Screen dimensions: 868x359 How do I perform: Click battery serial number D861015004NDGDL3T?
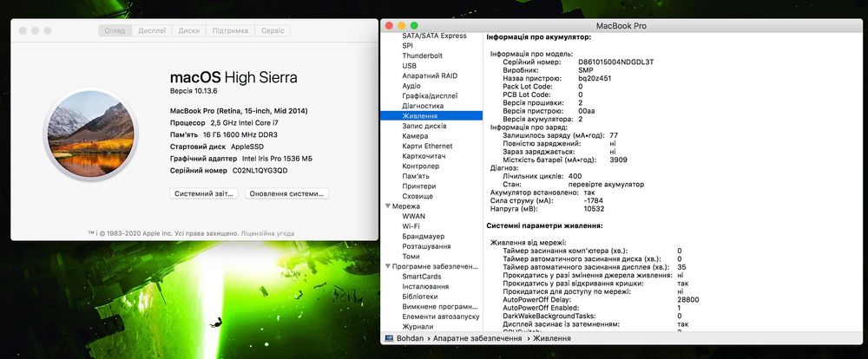615,62
